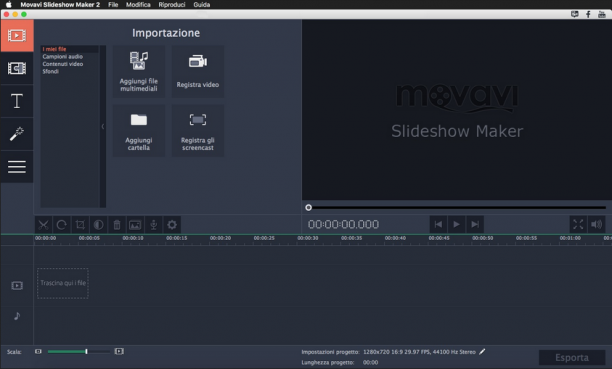Rotate clip using the rotate icon
This screenshot has width=612, height=369.
(x=62, y=225)
